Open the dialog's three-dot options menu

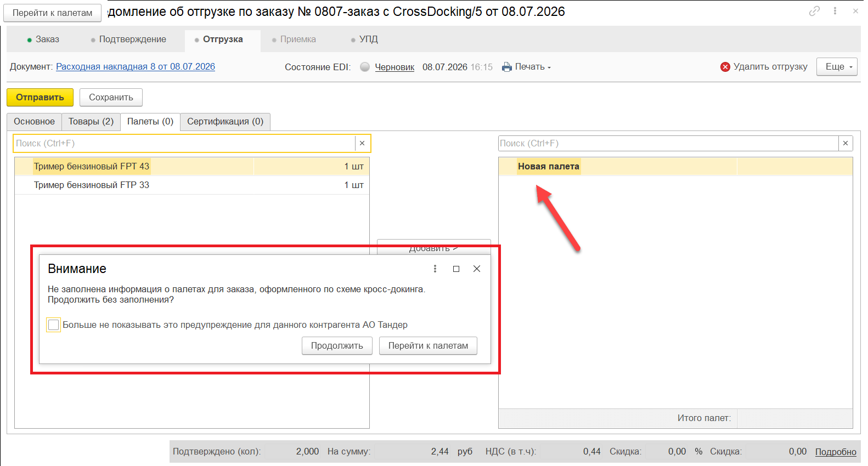point(435,269)
